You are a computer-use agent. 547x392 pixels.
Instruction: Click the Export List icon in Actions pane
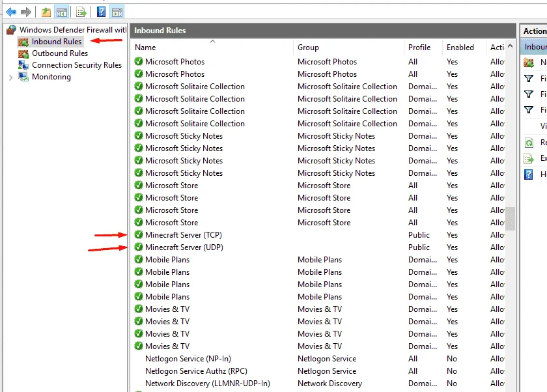tap(529, 158)
